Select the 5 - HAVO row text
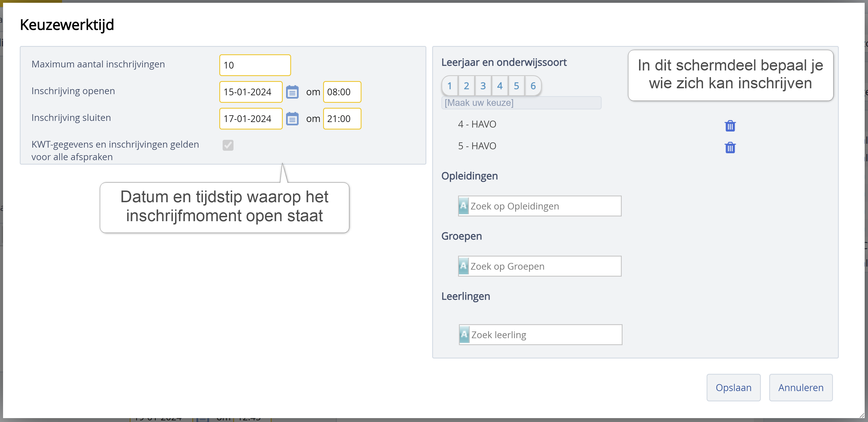Screen dimensions: 868x422 pos(477,146)
